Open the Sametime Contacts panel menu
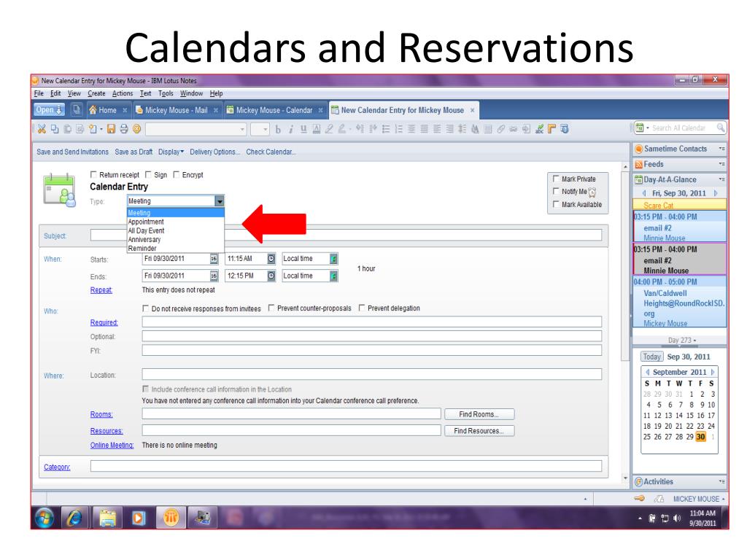The width and height of the screenshot is (747, 560). pyautogui.click(x=721, y=149)
